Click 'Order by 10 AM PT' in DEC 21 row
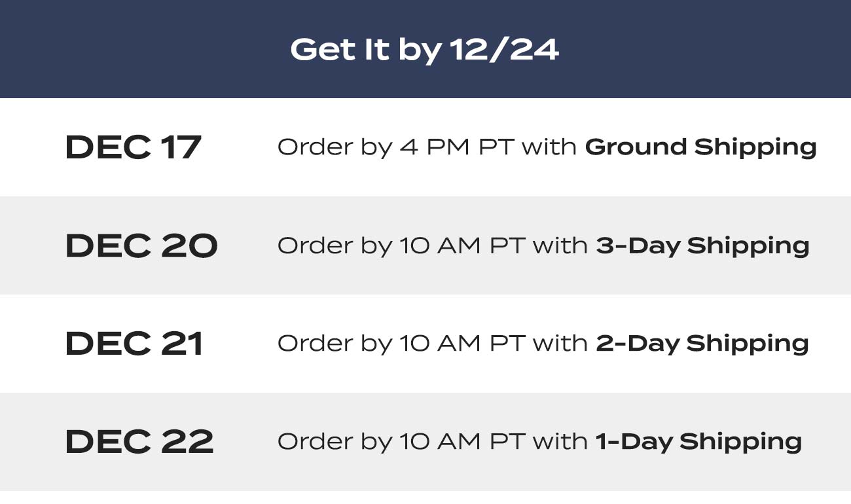The width and height of the screenshot is (851, 504). (400, 344)
